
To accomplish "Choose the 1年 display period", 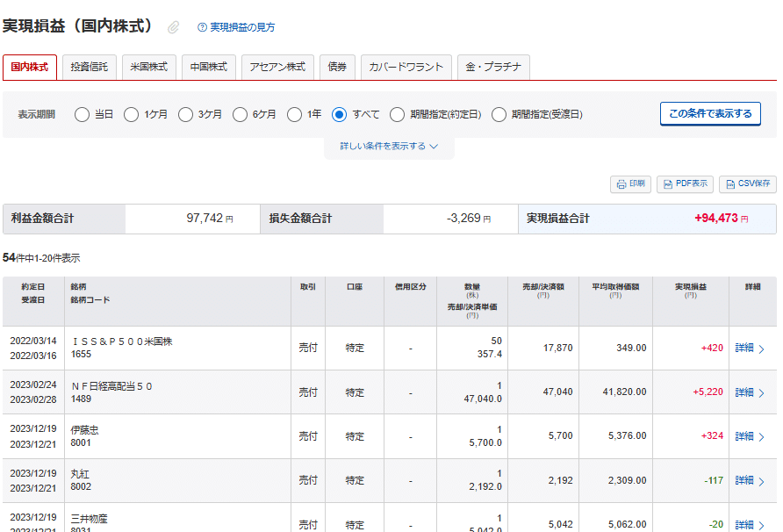I will click(293, 114).
